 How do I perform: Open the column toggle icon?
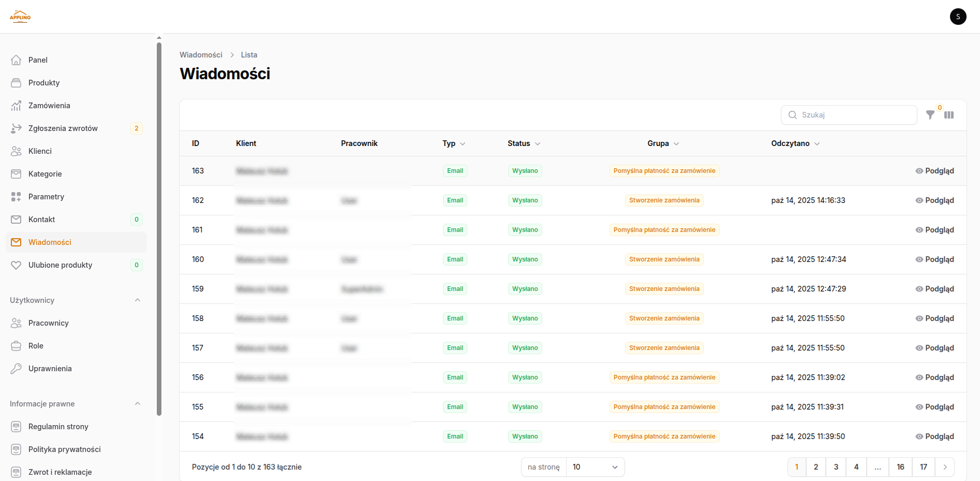click(949, 115)
